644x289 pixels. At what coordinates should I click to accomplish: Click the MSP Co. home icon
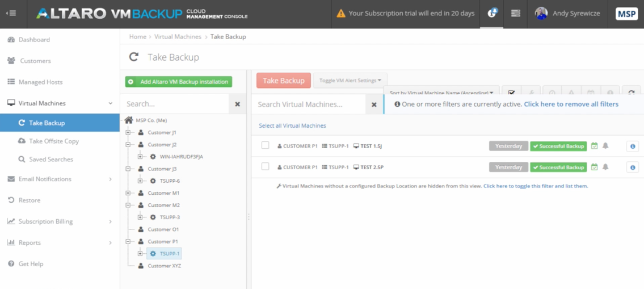129,120
